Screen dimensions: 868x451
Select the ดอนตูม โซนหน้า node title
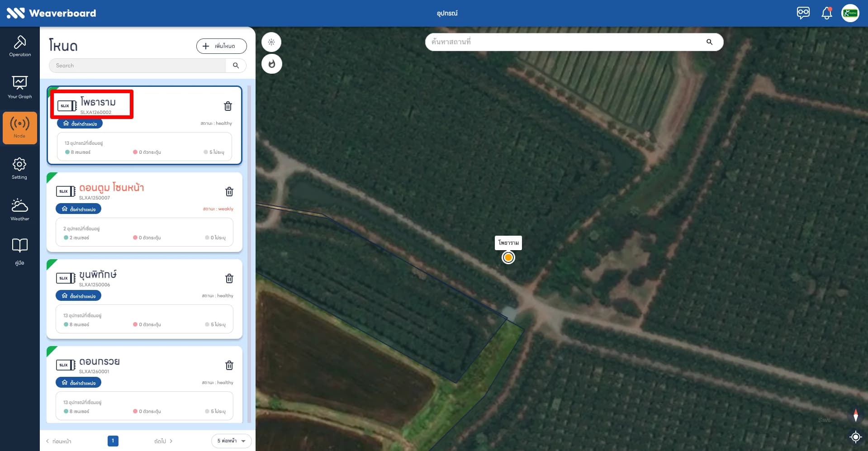(x=111, y=187)
